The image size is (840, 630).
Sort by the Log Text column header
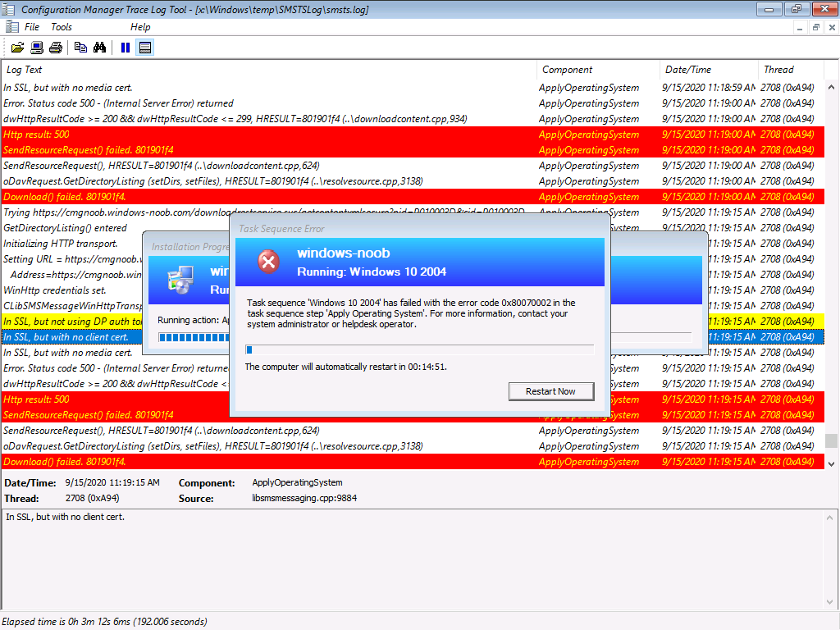click(269, 70)
